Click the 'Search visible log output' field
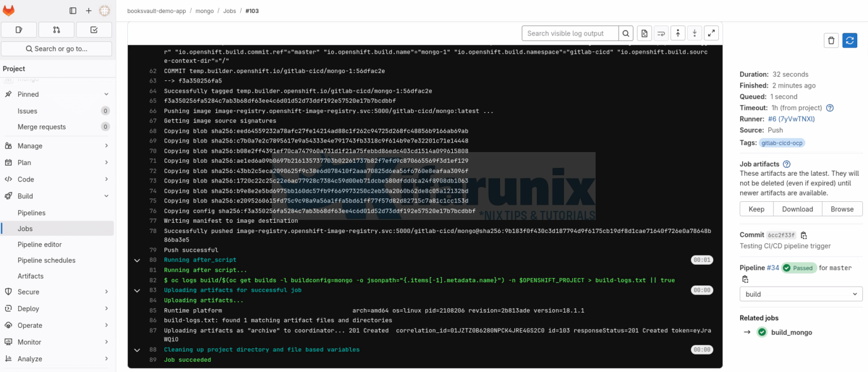The width and height of the screenshot is (868, 372). (x=570, y=33)
